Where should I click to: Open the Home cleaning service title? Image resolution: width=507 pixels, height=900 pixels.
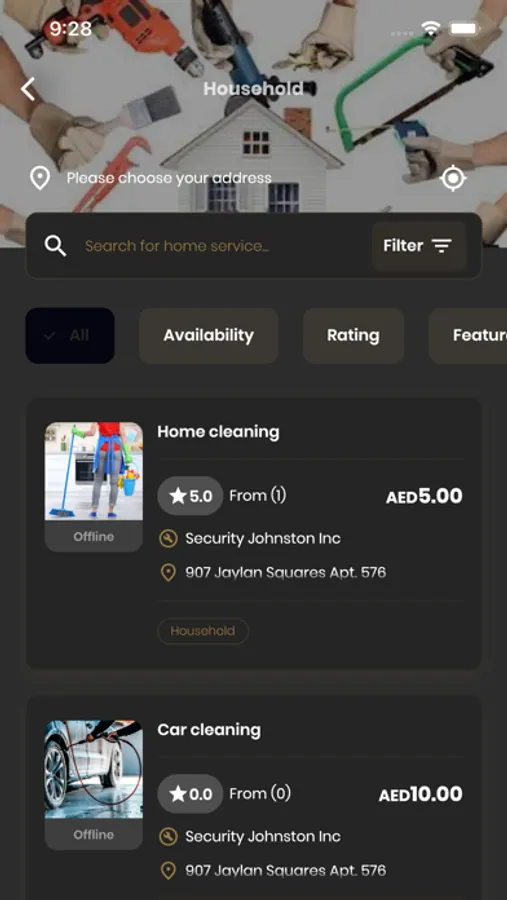[218, 432]
